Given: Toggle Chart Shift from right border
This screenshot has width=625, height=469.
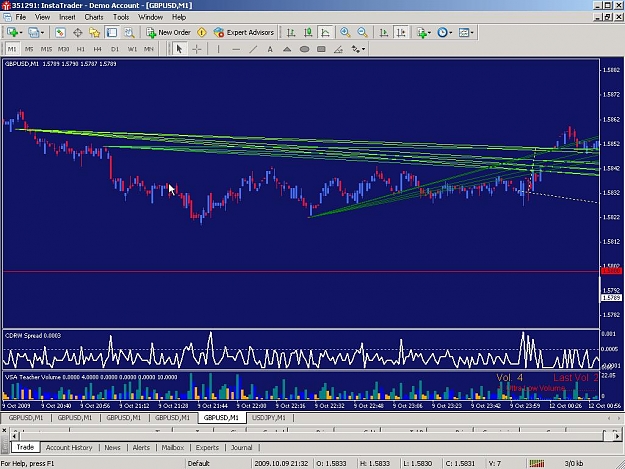Looking at the screenshot, I should point(401,33).
